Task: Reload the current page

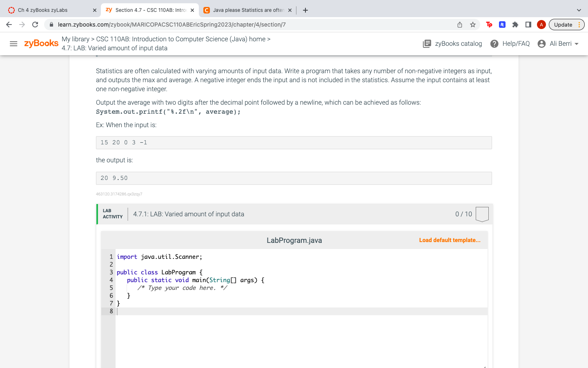Action: click(35, 25)
